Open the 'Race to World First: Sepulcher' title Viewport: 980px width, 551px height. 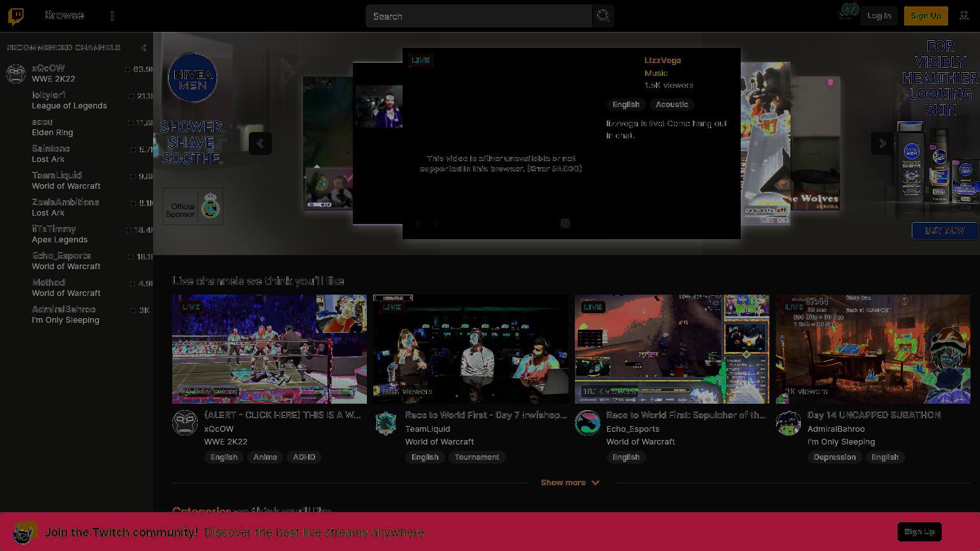tap(686, 415)
